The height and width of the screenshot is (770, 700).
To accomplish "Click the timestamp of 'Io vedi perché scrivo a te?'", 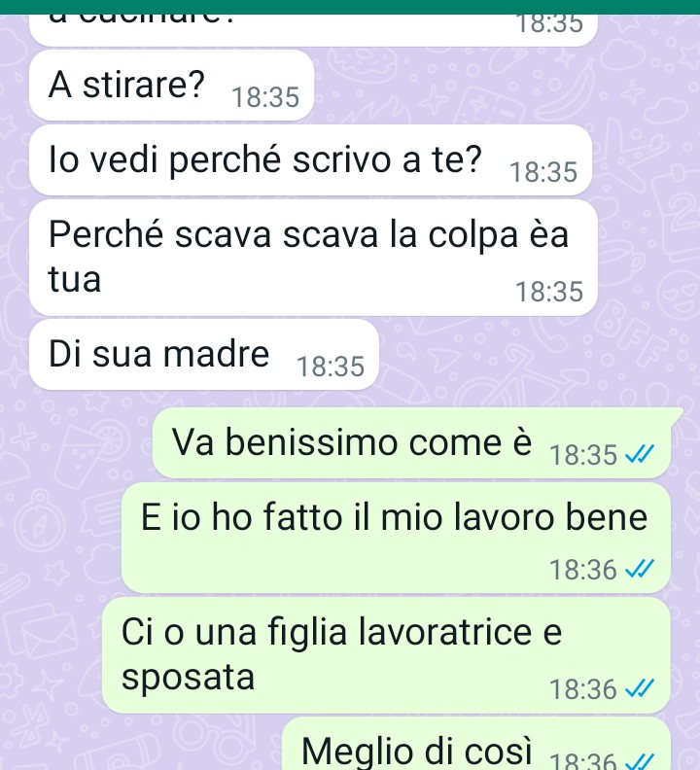I will click(543, 172).
